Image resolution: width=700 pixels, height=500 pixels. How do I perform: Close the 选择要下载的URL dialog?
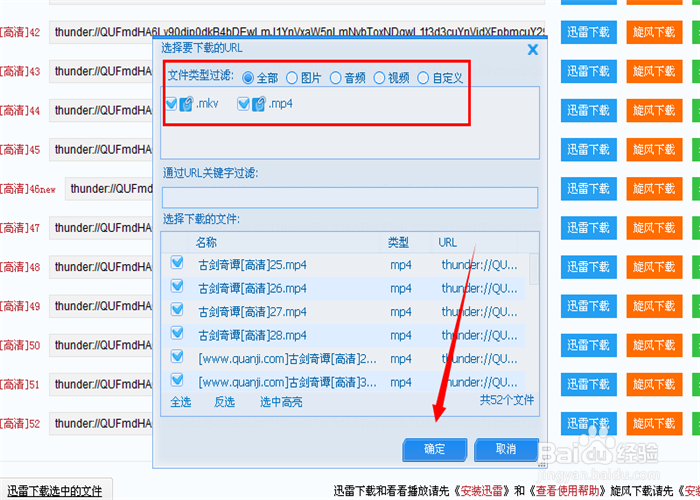pos(533,50)
